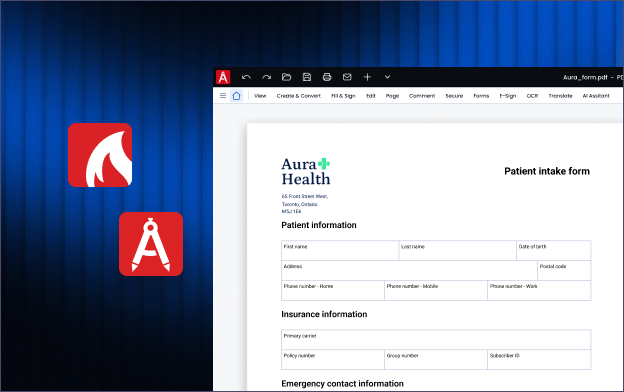The height and width of the screenshot is (392, 624).
Task: Click the 'Emergency contact information' heading
Action: pos(342,384)
